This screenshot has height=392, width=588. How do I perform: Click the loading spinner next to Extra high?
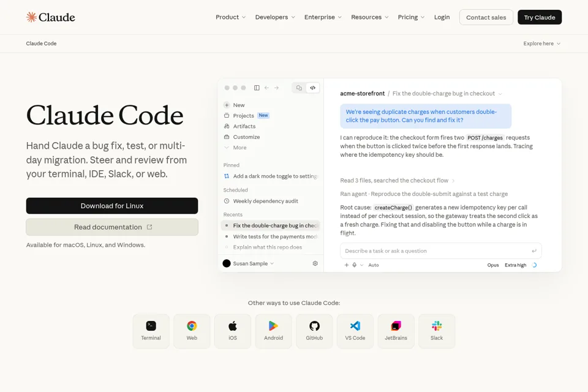(534, 265)
